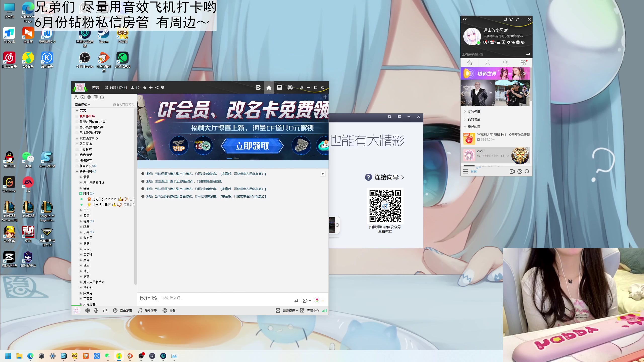The width and height of the screenshot is (644, 362).
Task: Send message with the enter arrow icon
Action: coord(296,301)
